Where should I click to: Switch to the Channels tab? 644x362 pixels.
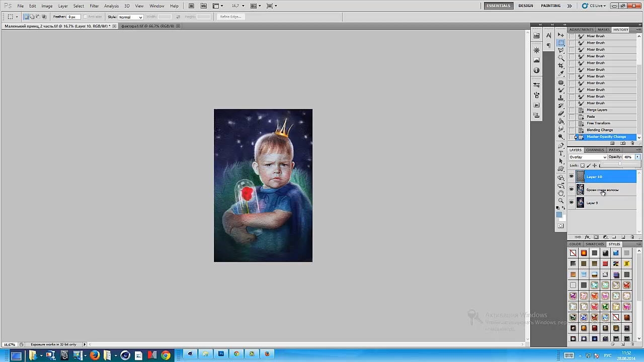pyautogui.click(x=595, y=150)
